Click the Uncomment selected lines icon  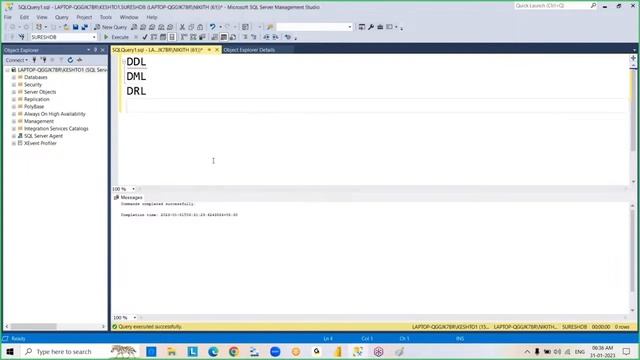(x=253, y=37)
